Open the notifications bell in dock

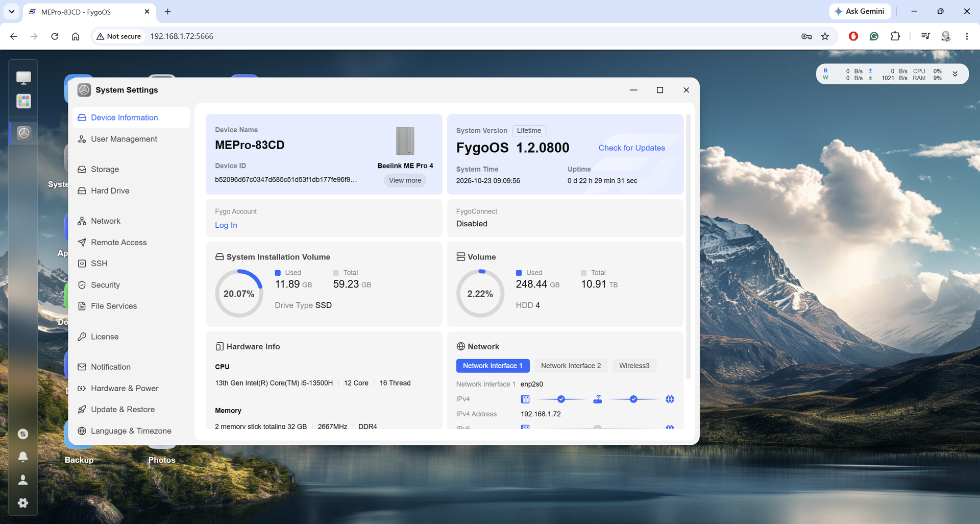pos(23,457)
